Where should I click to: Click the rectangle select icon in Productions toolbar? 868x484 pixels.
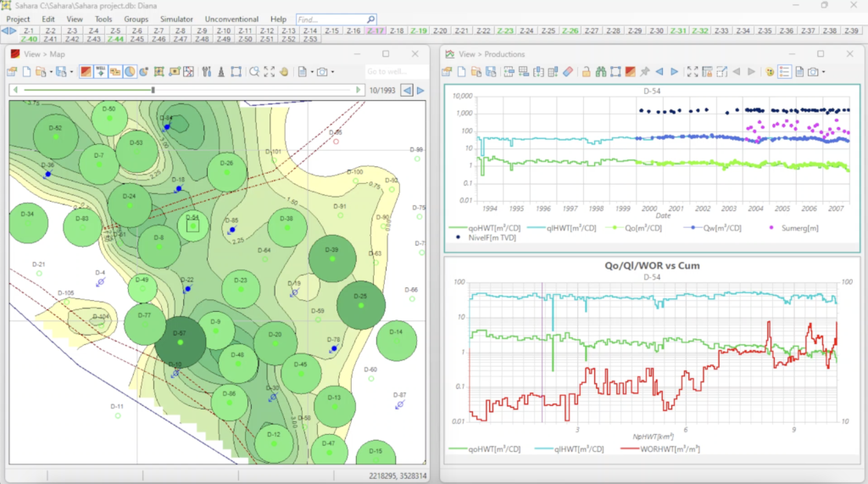click(615, 71)
